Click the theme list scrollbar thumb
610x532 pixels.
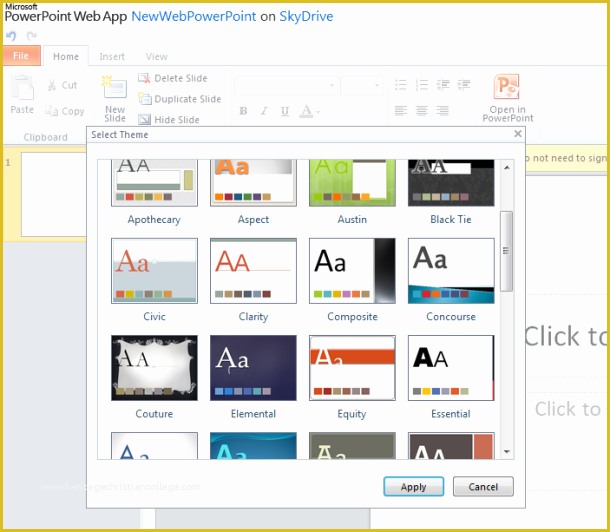click(x=506, y=251)
